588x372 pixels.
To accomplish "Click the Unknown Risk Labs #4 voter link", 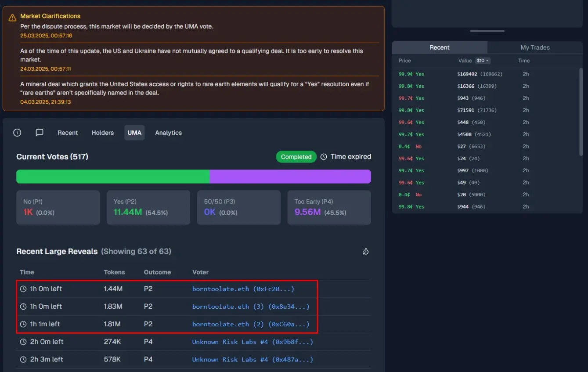I will pos(252,342).
